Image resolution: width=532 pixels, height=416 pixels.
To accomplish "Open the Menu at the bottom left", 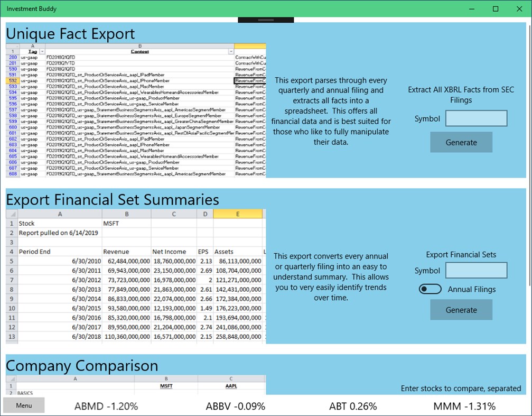I will click(x=23, y=405).
